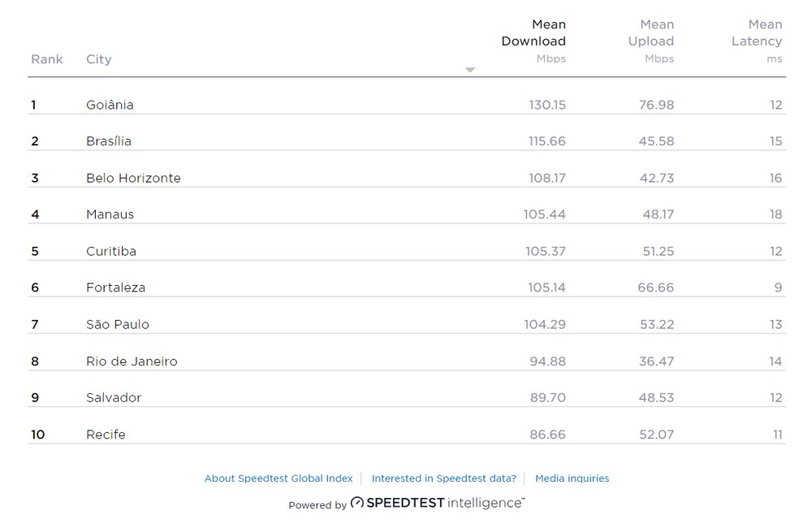
Task: Pick Rio de Janeiro in rankings
Action: (x=132, y=362)
